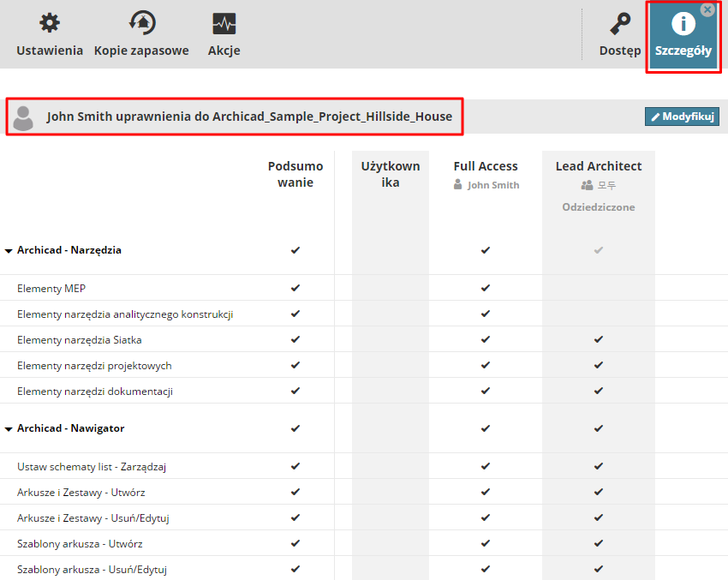Click group icon under Lead Architect
The image size is (728, 580).
587,185
